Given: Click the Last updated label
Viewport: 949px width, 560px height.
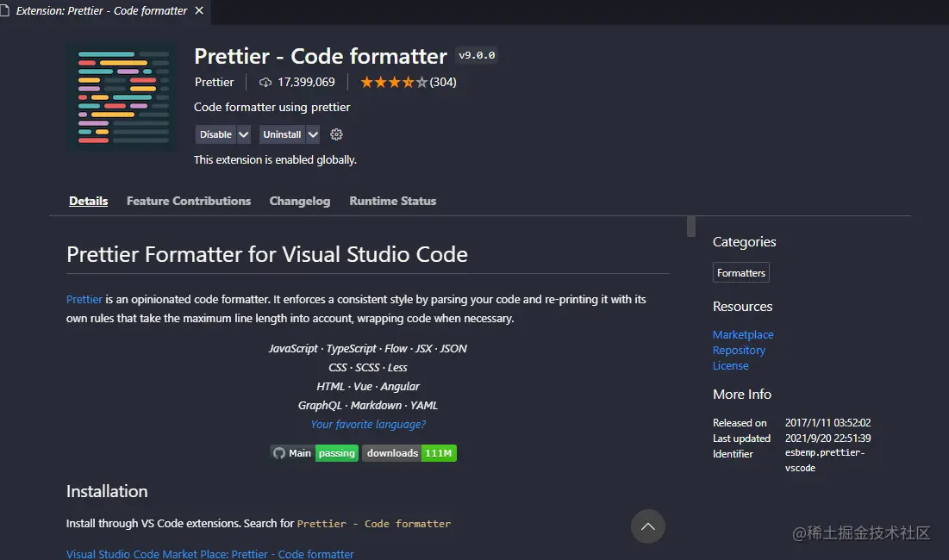Looking at the screenshot, I should (741, 439).
